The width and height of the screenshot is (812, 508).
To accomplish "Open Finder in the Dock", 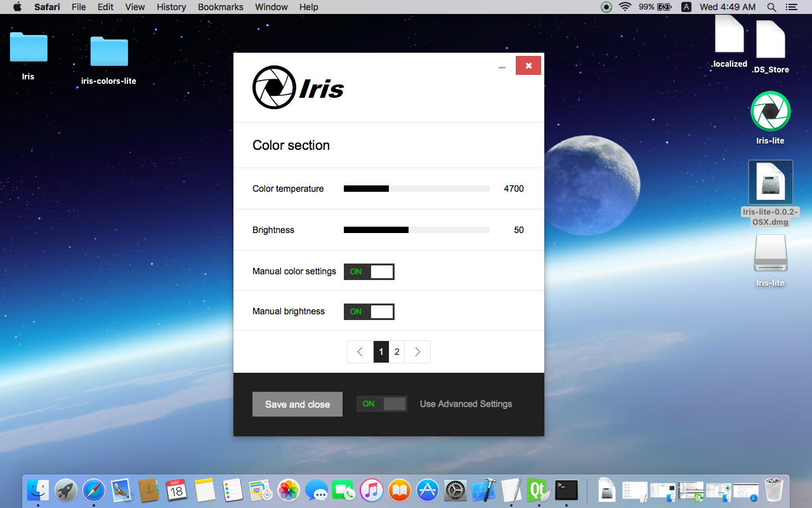I will pos(38,490).
